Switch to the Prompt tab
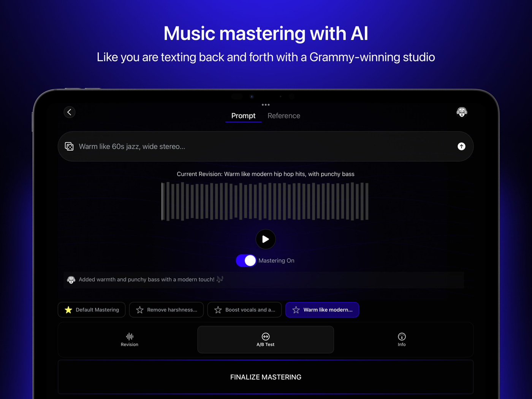Screen dimensions: 532x399 point(243,116)
